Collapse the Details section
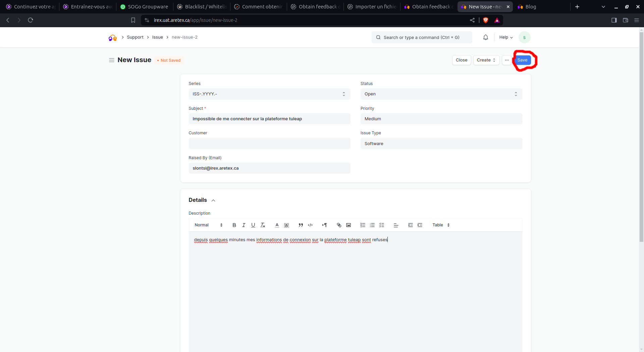644x352 pixels. (x=213, y=201)
